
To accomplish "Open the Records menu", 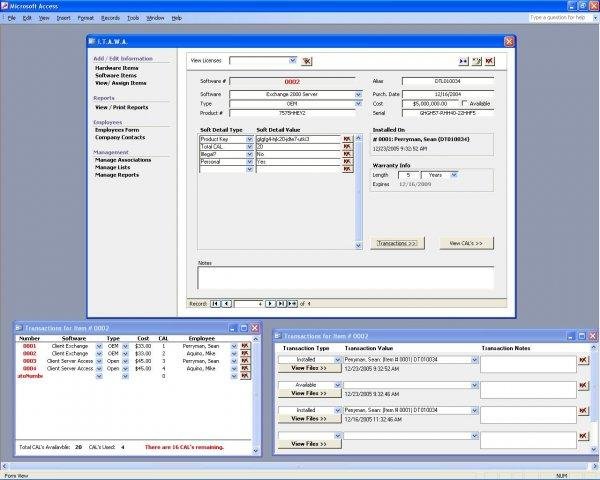I will coord(111,18).
